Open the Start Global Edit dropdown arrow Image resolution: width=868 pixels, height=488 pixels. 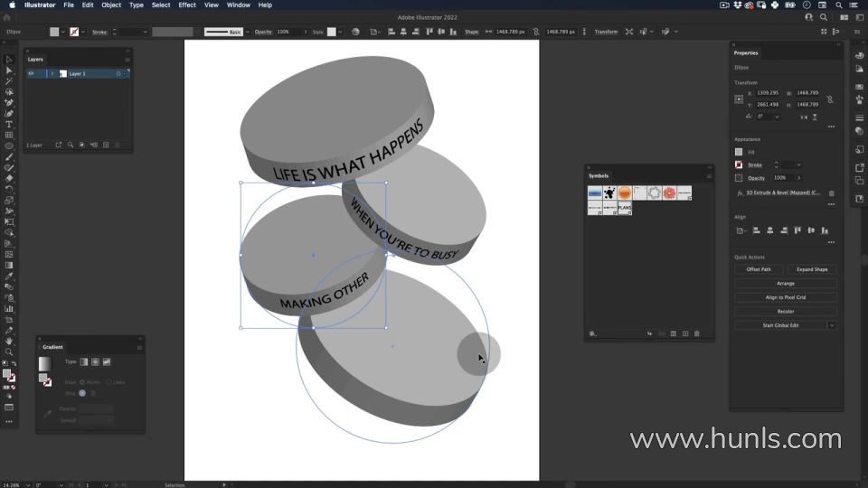(832, 325)
